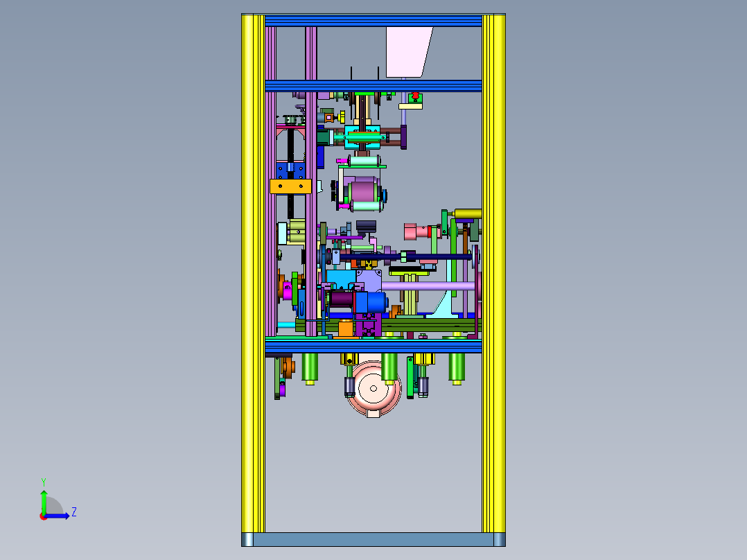This screenshot has height=560, width=747.
Task: Select the pink-red cylinder near the right side
Action: [417, 232]
